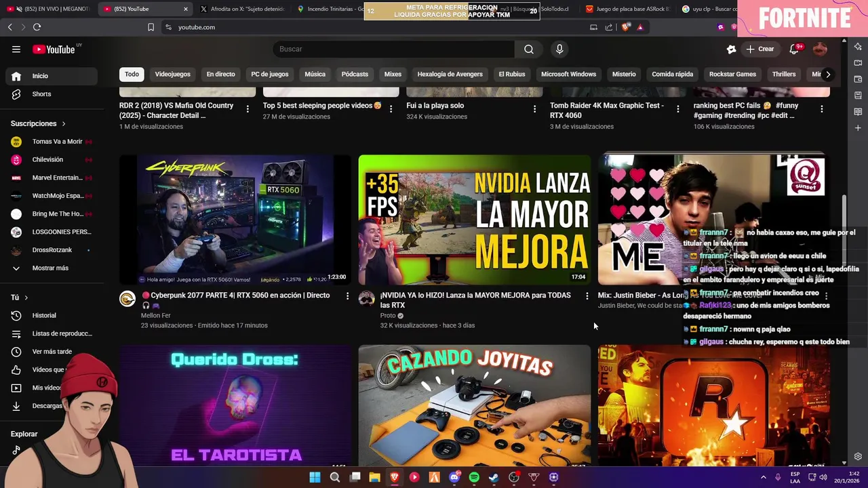Open the Brave Rewards triangle icon
The width and height of the screenshot is (868, 488).
640,27
